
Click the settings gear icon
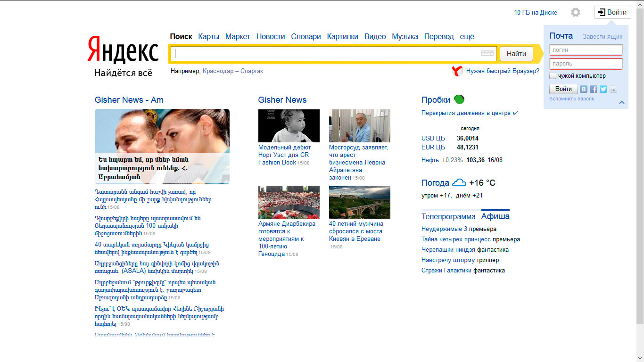point(575,13)
